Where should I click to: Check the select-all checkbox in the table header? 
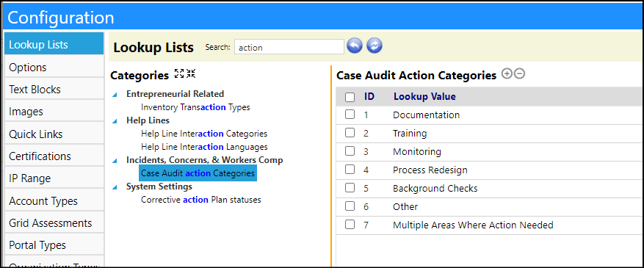point(350,97)
